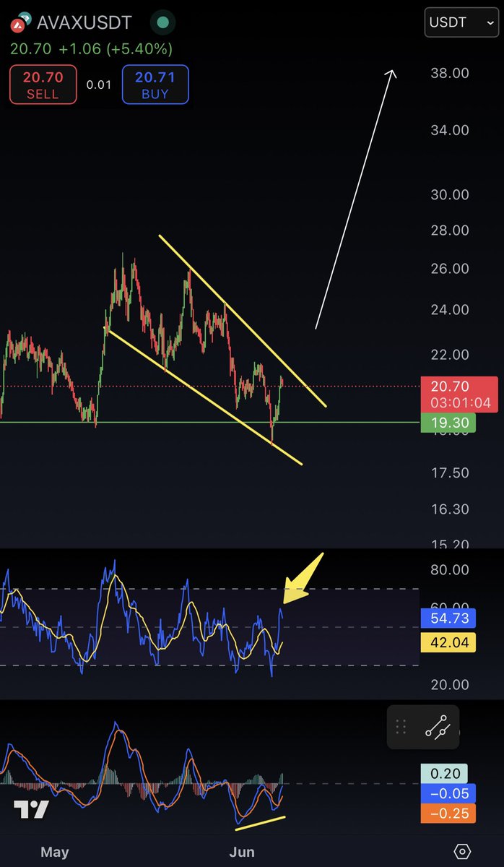Click the 34.00 price scale label
The width and height of the screenshot is (504, 867).
pyautogui.click(x=450, y=130)
